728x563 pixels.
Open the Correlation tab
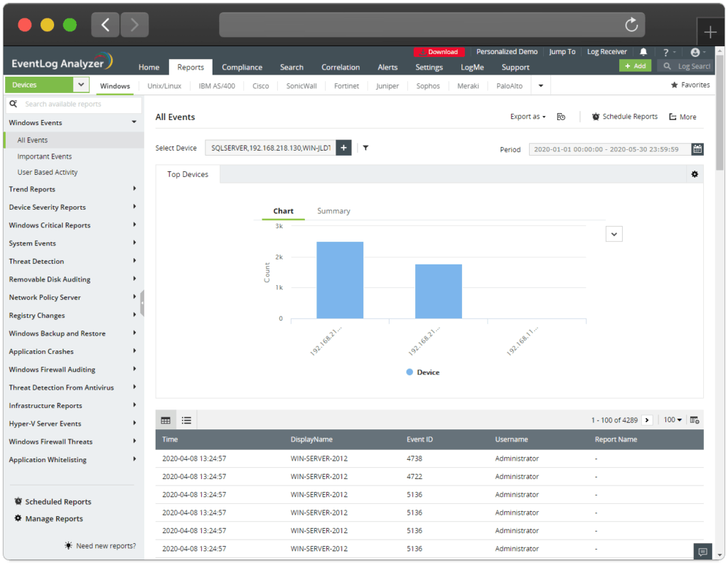[341, 67]
